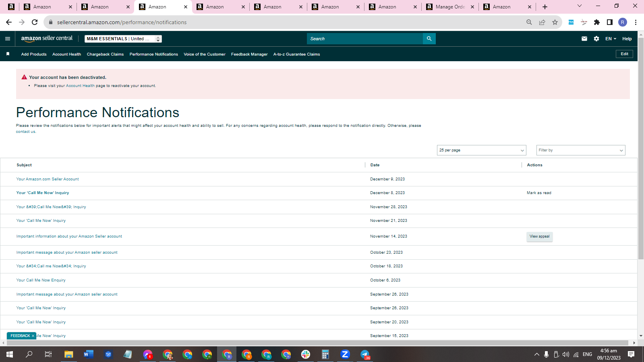Open the Windows notification center

click(x=631, y=354)
